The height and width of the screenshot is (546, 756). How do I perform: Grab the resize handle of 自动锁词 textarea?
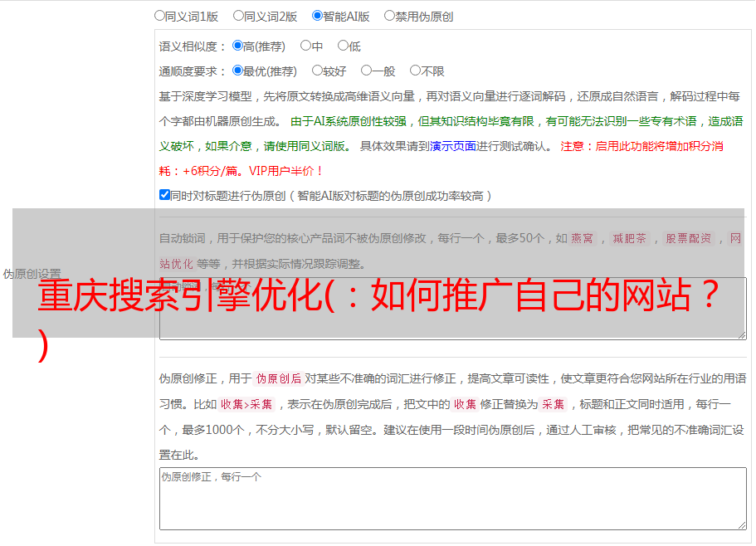click(742, 335)
